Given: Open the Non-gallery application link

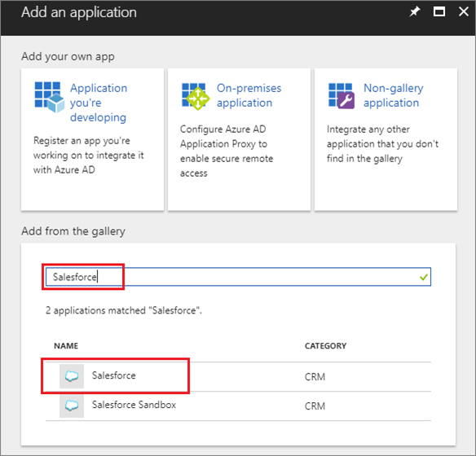Looking at the screenshot, I should 394,95.
